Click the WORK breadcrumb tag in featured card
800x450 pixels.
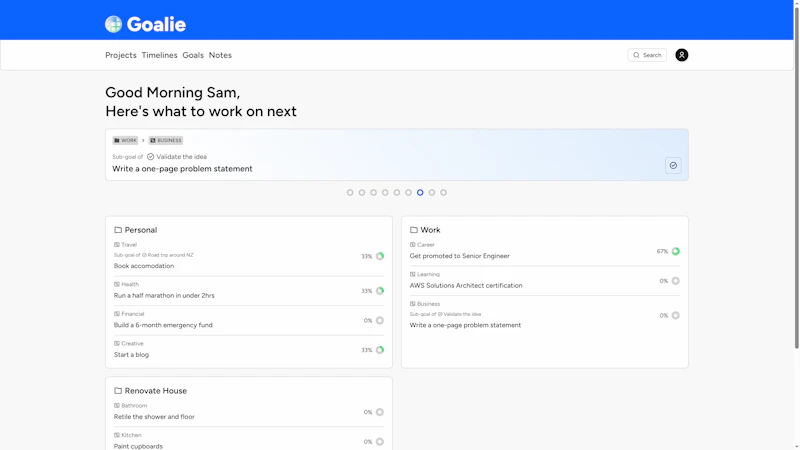pos(125,140)
